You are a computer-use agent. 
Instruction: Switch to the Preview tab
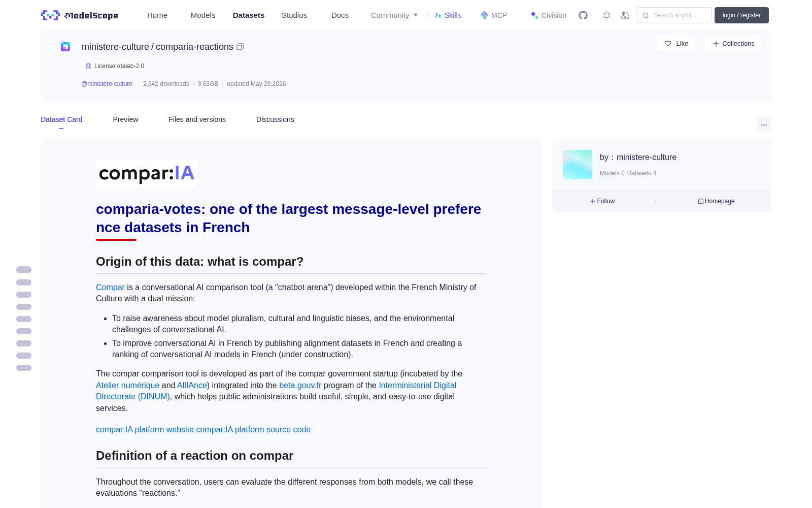125,119
